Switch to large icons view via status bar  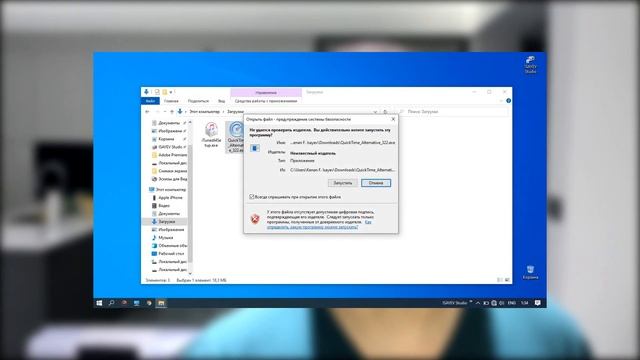(x=507, y=280)
